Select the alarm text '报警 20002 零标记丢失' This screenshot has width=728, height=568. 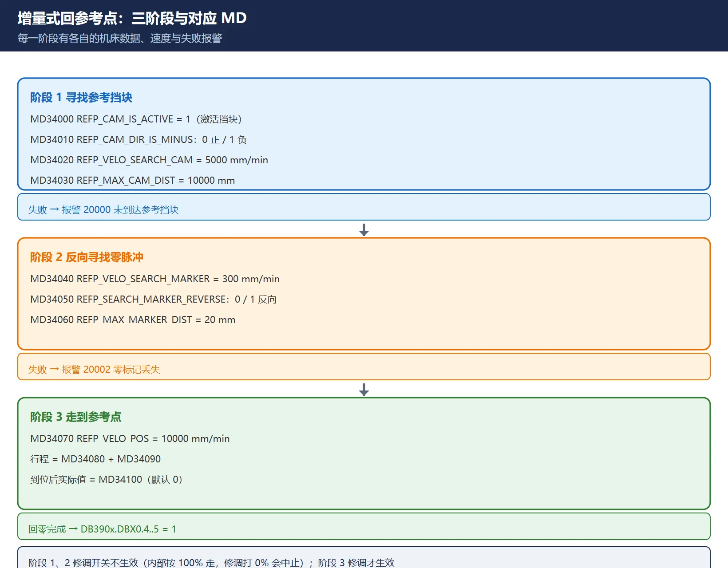click(x=111, y=370)
